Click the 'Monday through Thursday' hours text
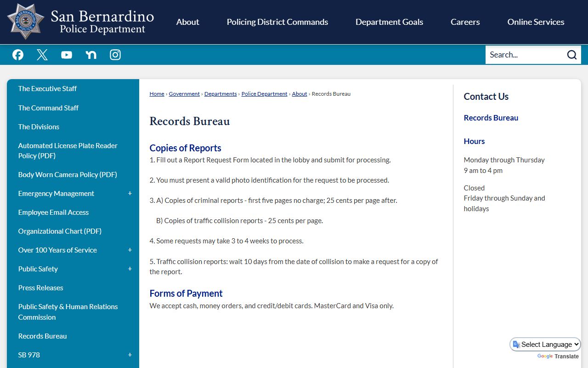Screen dimensions: 588x368 pos(504,160)
